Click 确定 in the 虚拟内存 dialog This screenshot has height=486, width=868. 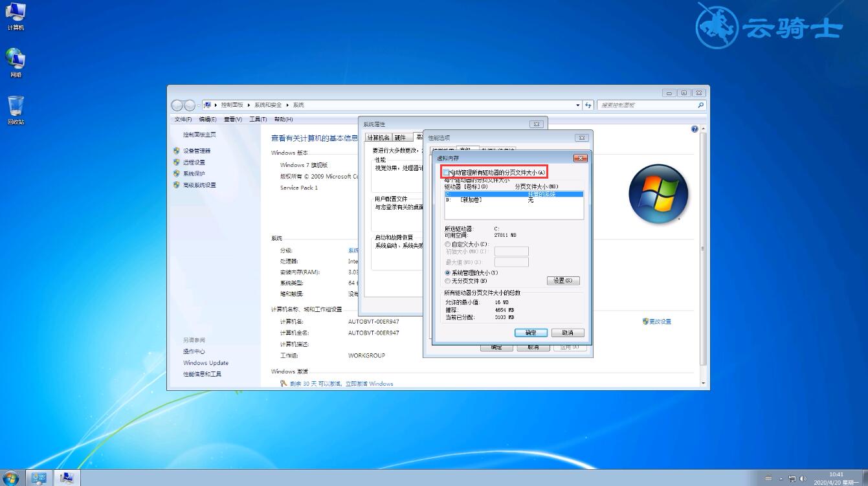[531, 333]
